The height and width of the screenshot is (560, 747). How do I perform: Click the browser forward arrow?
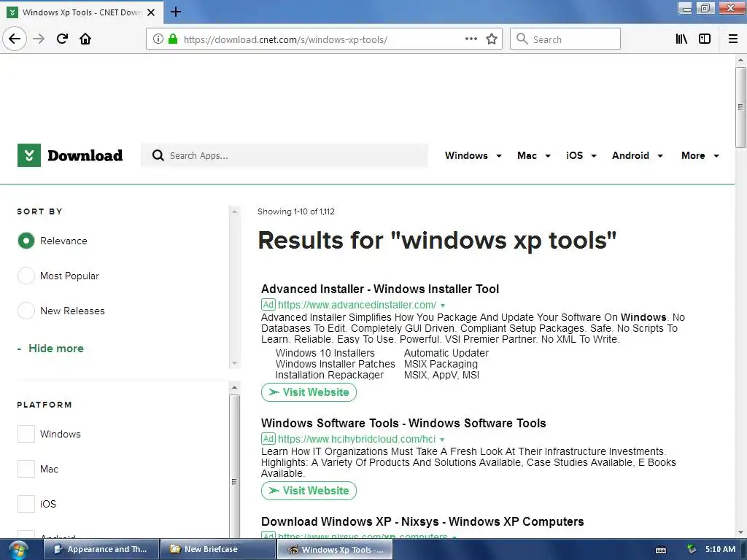pos(39,39)
